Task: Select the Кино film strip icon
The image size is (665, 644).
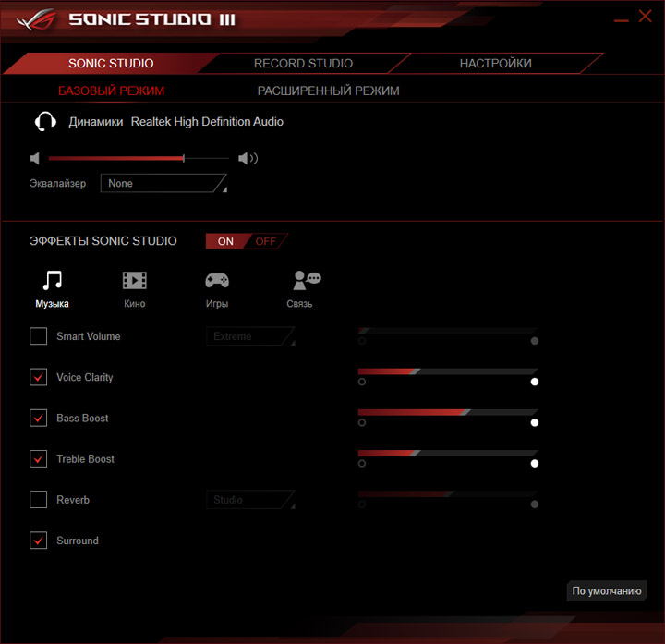Action: point(135,281)
